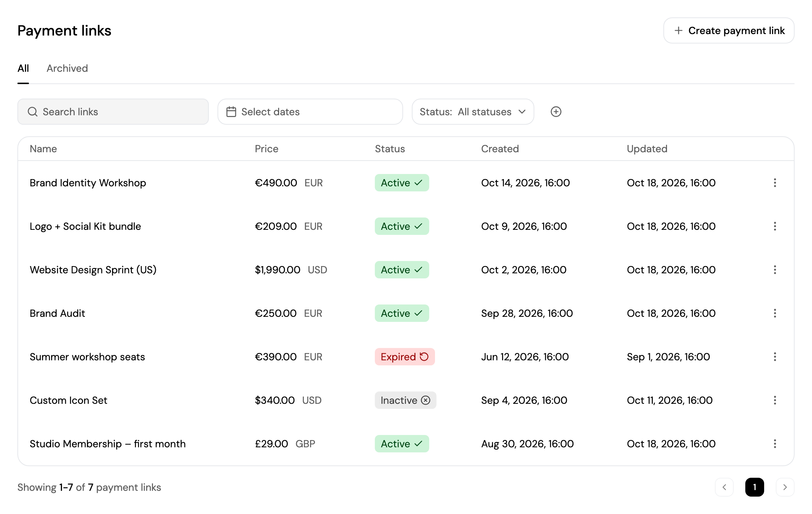Click the £29.00 GBP price cell
This screenshot has height=514, width=812.
point(285,444)
